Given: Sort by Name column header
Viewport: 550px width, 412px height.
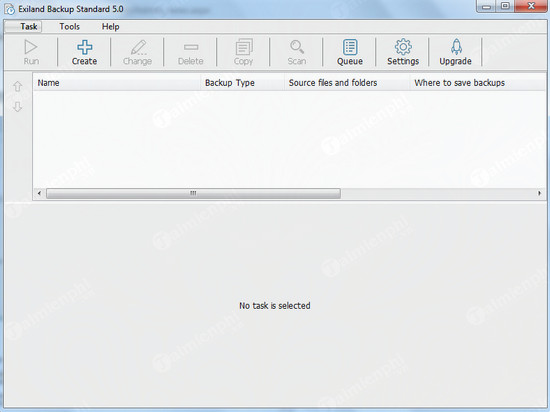Looking at the screenshot, I should pyautogui.click(x=117, y=83).
